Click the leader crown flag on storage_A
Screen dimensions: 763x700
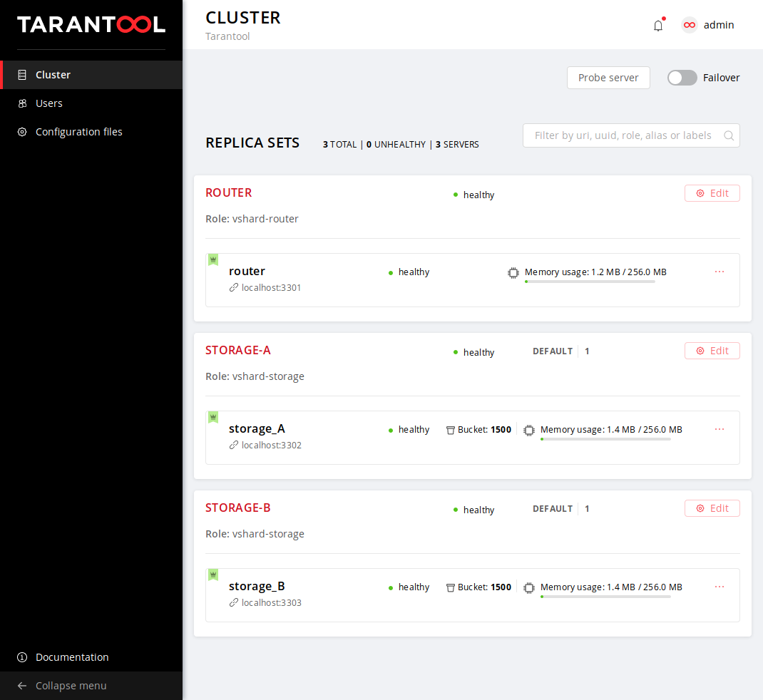pos(213,418)
